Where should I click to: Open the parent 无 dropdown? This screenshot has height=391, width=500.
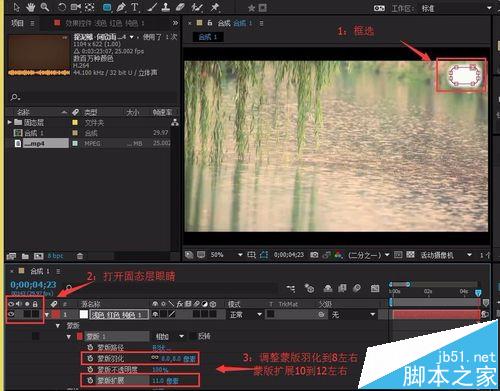[x=354, y=314]
